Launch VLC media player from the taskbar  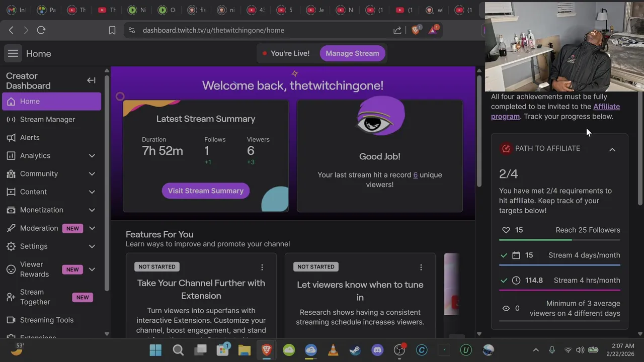coord(333,350)
